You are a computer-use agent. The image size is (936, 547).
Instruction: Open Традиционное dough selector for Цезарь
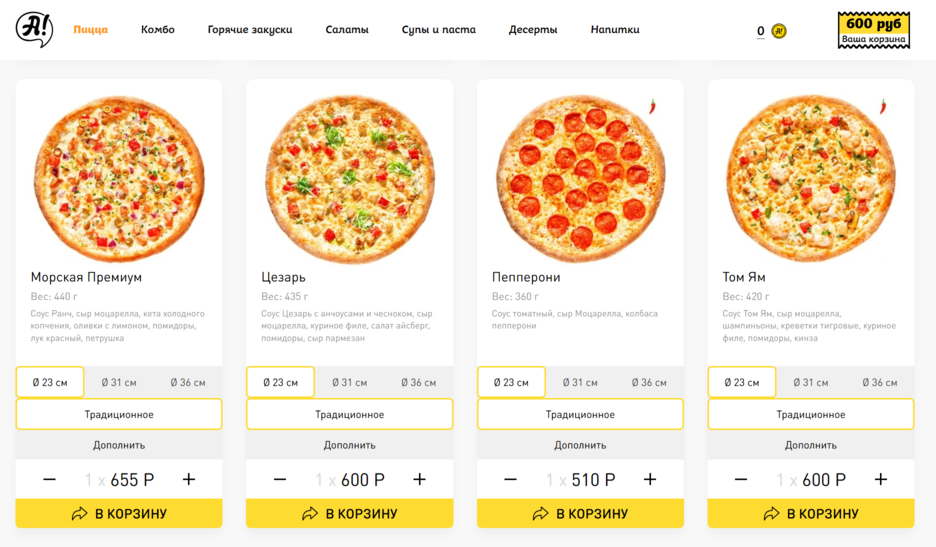pos(349,414)
